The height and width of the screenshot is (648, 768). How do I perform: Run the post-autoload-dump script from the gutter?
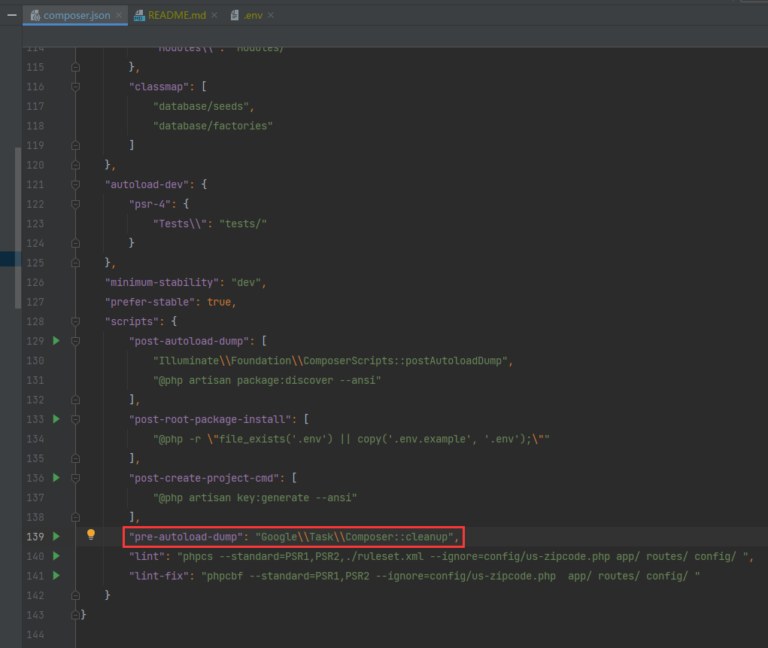pyautogui.click(x=56, y=341)
